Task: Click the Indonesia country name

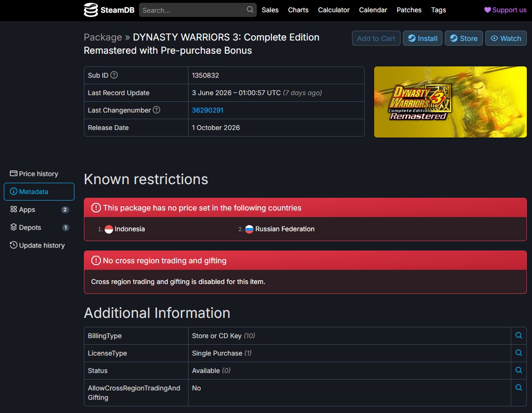Action: tap(130, 229)
